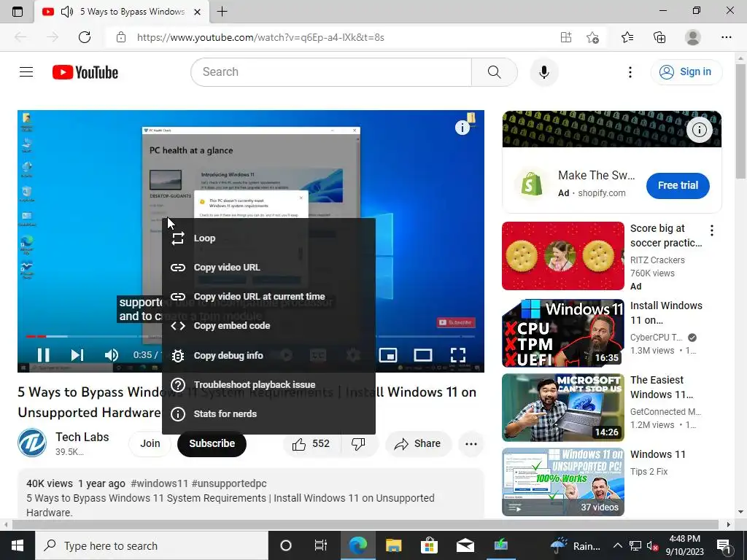The height and width of the screenshot is (560, 747).
Task: Toggle miniplayer mode
Action: click(x=388, y=355)
